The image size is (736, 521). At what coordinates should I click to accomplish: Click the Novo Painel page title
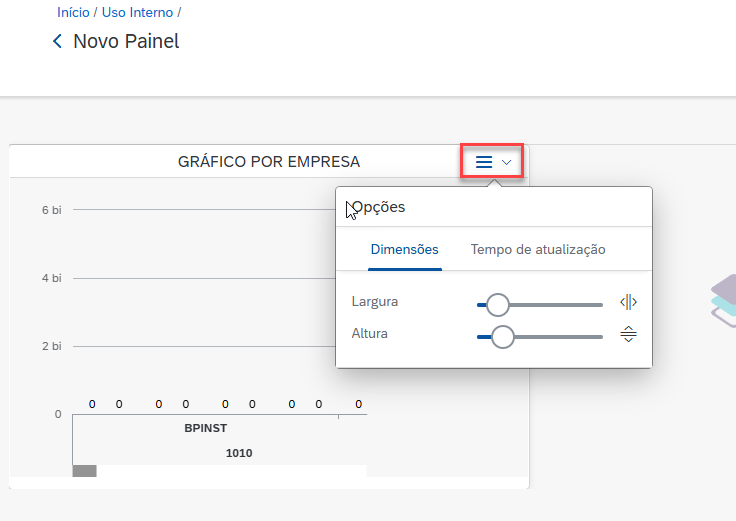point(126,42)
